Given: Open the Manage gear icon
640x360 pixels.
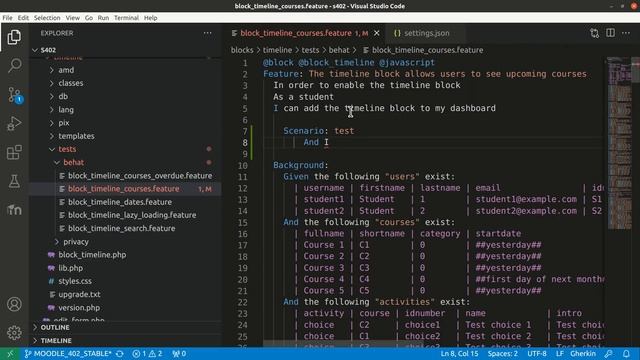Looking at the screenshot, I should click(14, 333).
